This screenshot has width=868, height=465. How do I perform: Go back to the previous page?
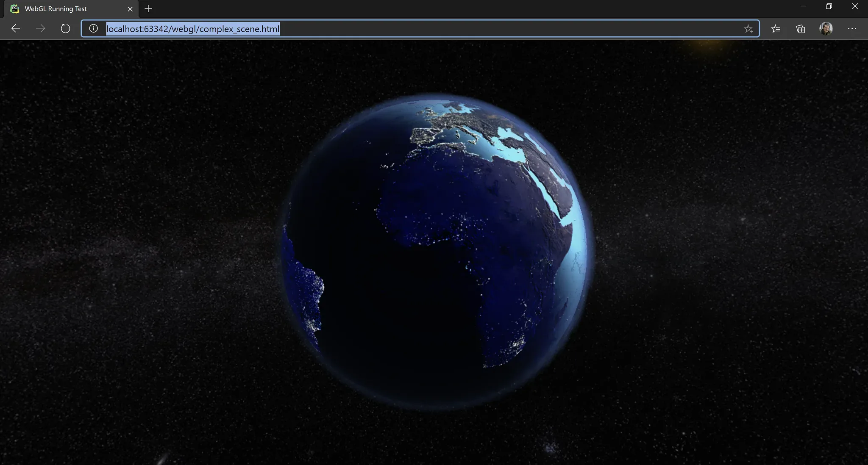[16, 29]
